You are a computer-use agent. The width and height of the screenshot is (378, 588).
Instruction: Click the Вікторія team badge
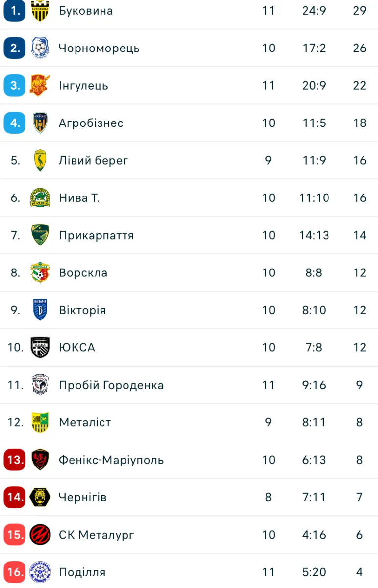point(40,310)
